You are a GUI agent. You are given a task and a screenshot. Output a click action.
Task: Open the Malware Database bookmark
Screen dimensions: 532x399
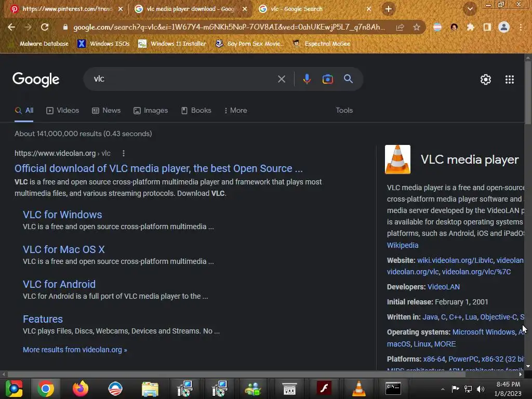coord(40,44)
